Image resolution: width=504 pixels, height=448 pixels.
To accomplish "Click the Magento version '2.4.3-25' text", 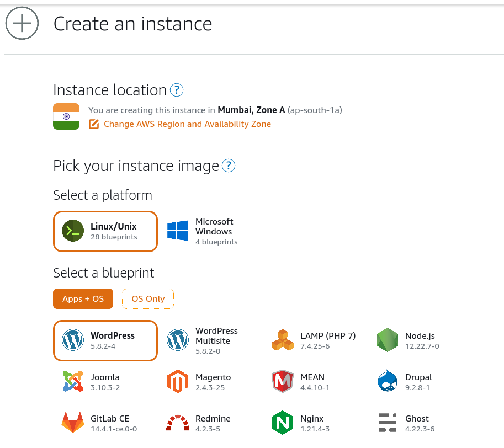I will point(210,388).
